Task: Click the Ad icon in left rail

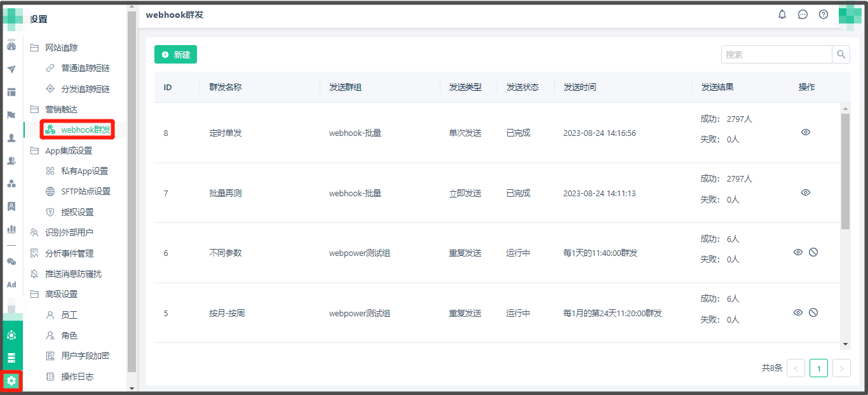Action: [x=11, y=285]
